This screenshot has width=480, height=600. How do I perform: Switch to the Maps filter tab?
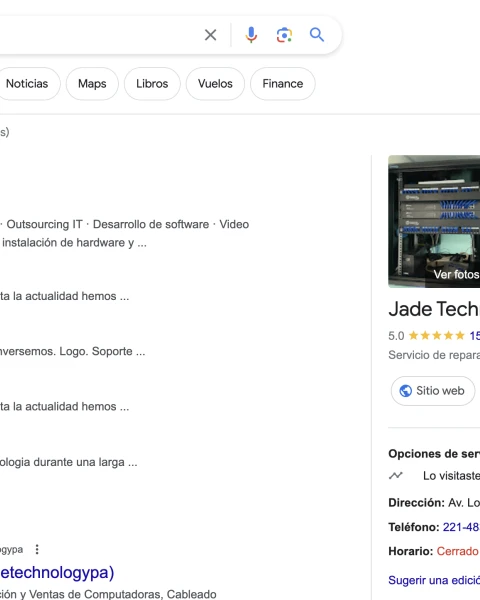(92, 83)
